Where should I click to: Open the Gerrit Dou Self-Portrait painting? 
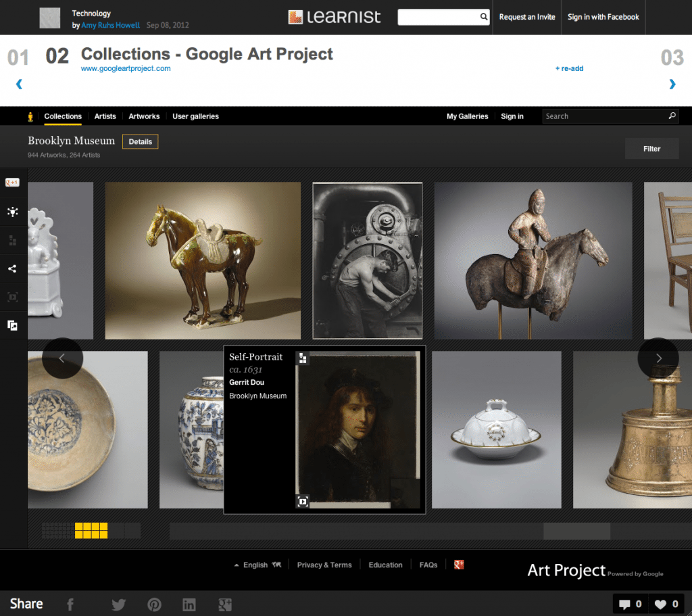coord(358,429)
